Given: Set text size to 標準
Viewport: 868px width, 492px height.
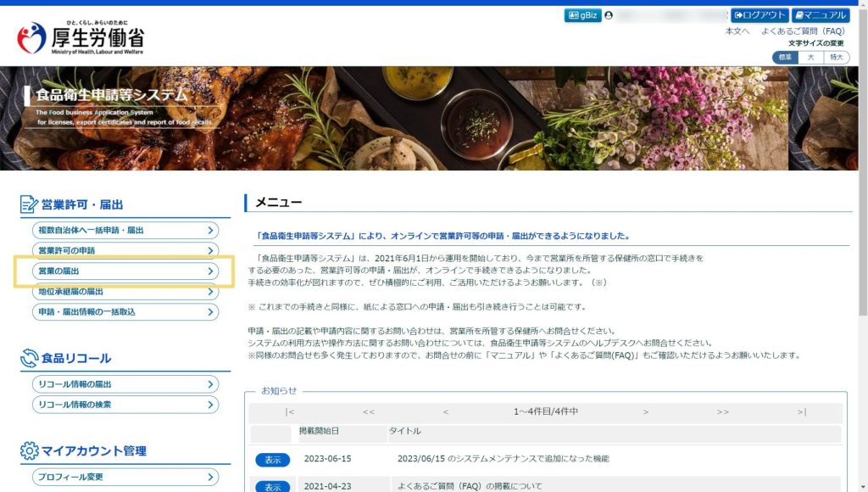Looking at the screenshot, I should pyautogui.click(x=785, y=57).
